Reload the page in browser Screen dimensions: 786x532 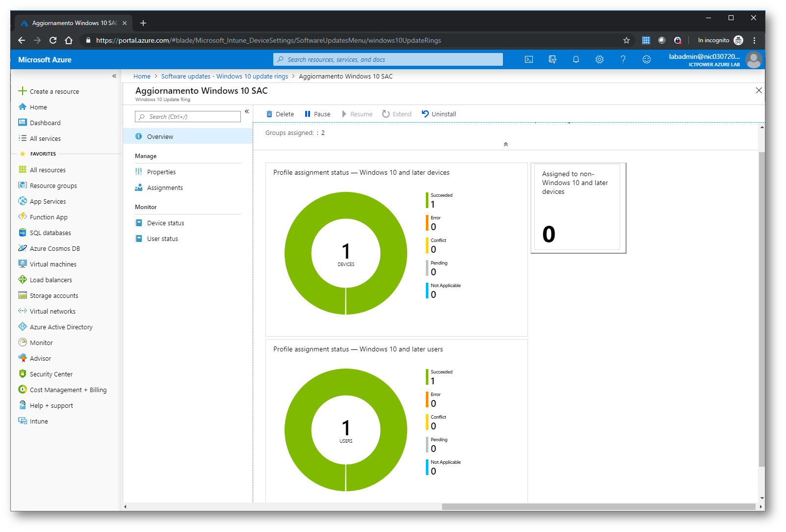pos(53,40)
